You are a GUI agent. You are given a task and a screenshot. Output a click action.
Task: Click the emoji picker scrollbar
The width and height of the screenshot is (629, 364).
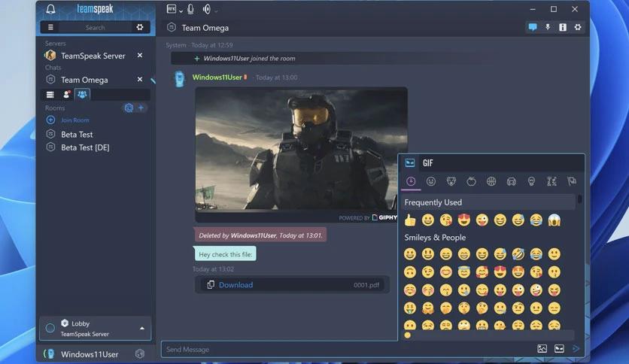pos(579,199)
